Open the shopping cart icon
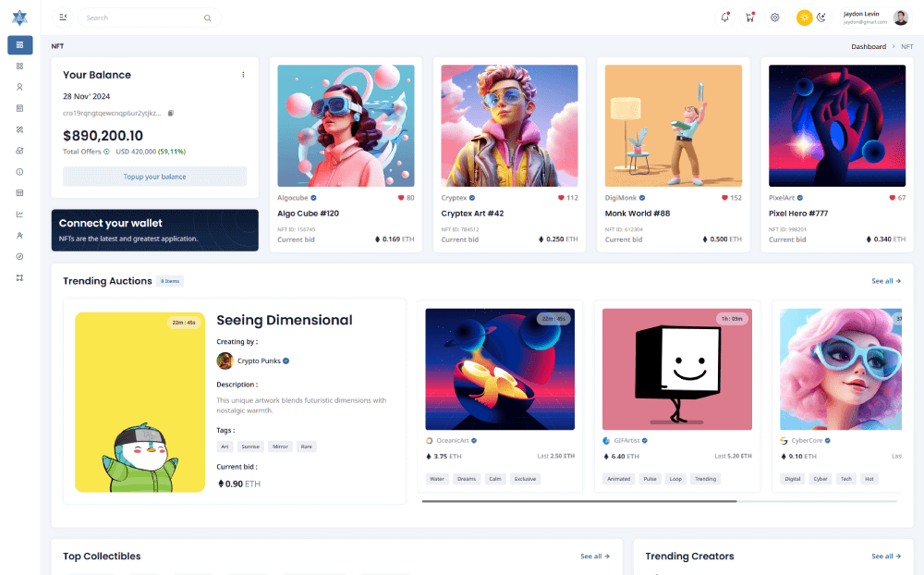Image resolution: width=924 pixels, height=575 pixels. click(x=750, y=18)
